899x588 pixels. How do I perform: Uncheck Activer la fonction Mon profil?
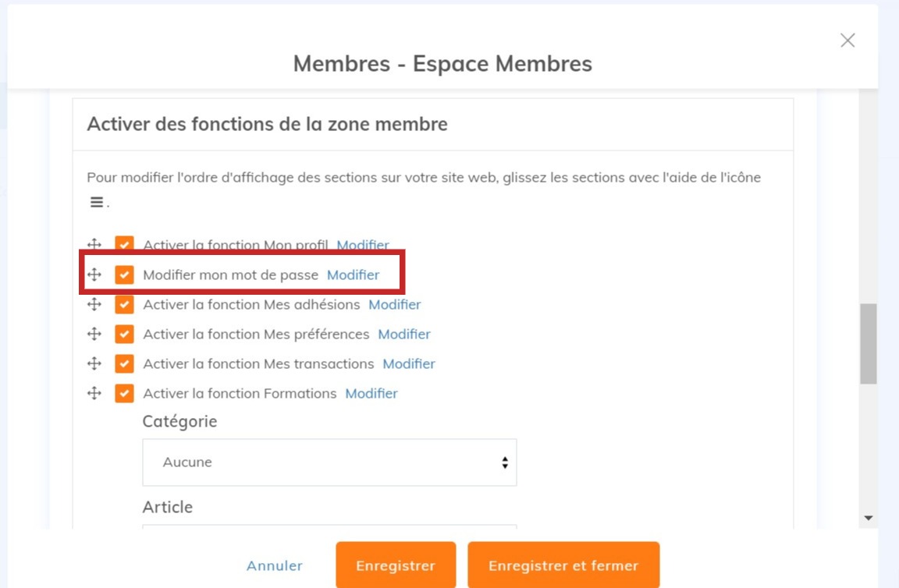click(124, 245)
